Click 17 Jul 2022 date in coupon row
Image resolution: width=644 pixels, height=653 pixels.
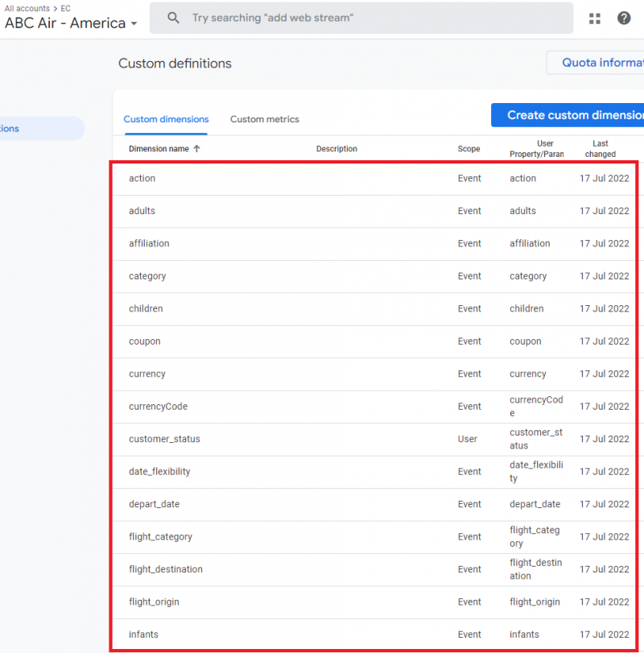[x=604, y=341]
